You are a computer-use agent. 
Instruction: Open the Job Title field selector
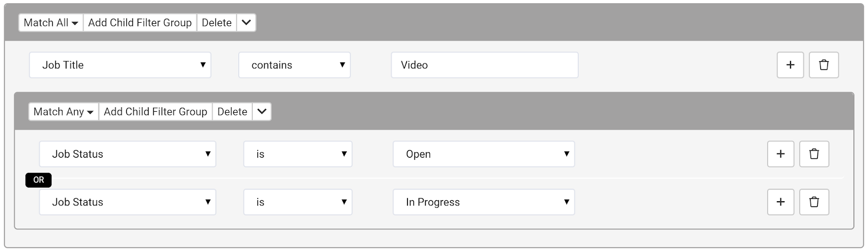tap(120, 65)
